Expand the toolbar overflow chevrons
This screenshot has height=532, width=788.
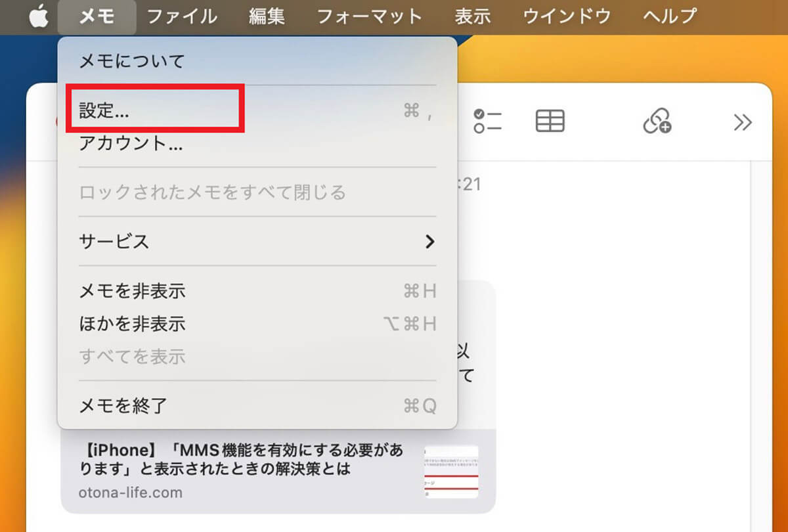click(743, 122)
